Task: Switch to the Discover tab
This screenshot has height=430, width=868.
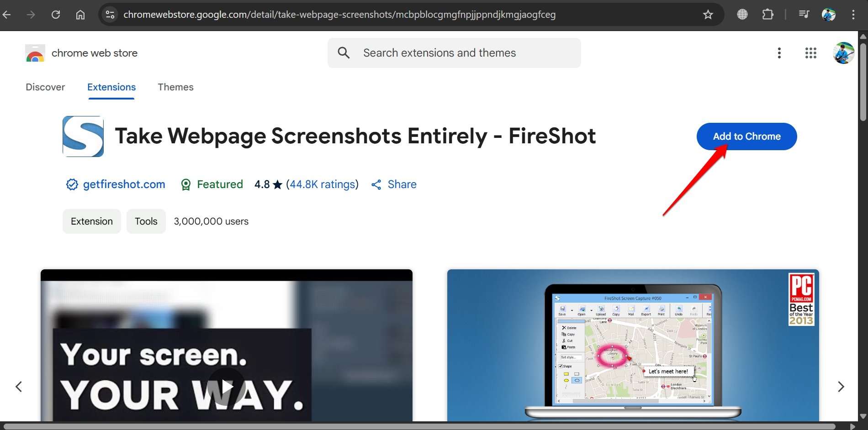Action: [45, 87]
